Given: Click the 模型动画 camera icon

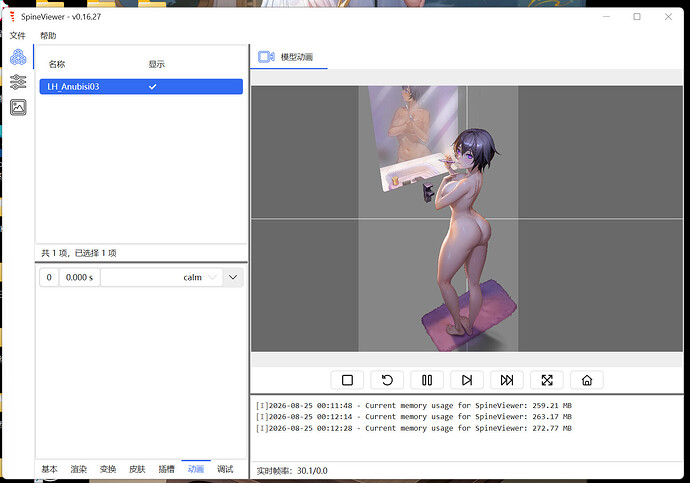Looking at the screenshot, I should pyautogui.click(x=266, y=57).
